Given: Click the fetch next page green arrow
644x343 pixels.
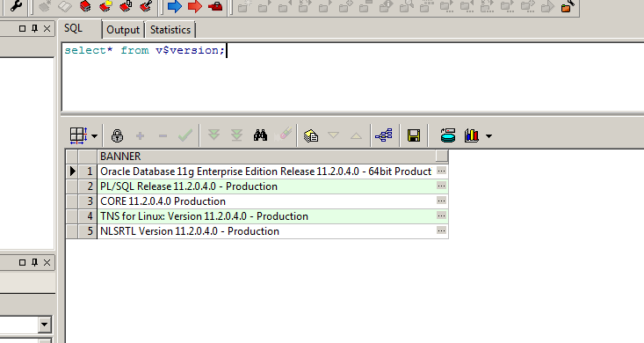Looking at the screenshot, I should click(213, 135).
